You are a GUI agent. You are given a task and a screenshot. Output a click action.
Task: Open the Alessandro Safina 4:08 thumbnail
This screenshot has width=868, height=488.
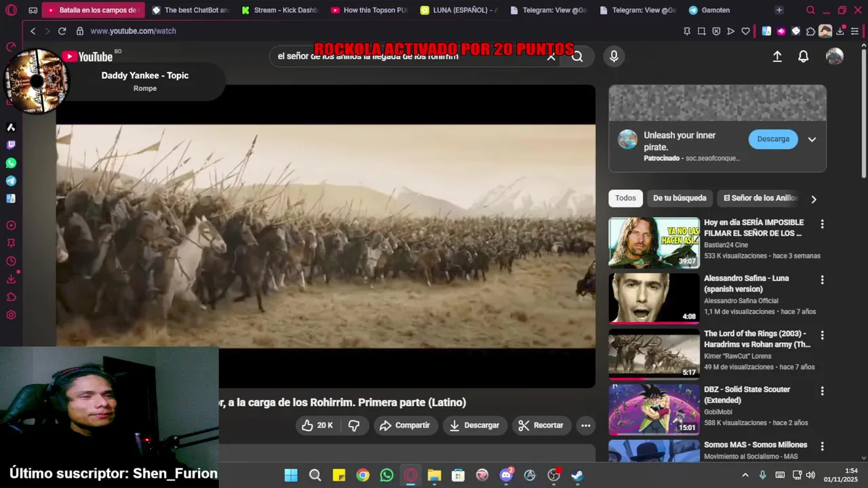[x=654, y=298]
